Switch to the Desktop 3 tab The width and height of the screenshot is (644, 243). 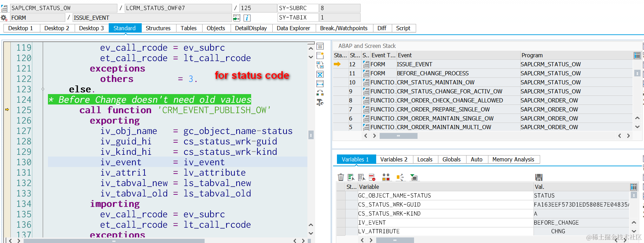(x=91, y=28)
